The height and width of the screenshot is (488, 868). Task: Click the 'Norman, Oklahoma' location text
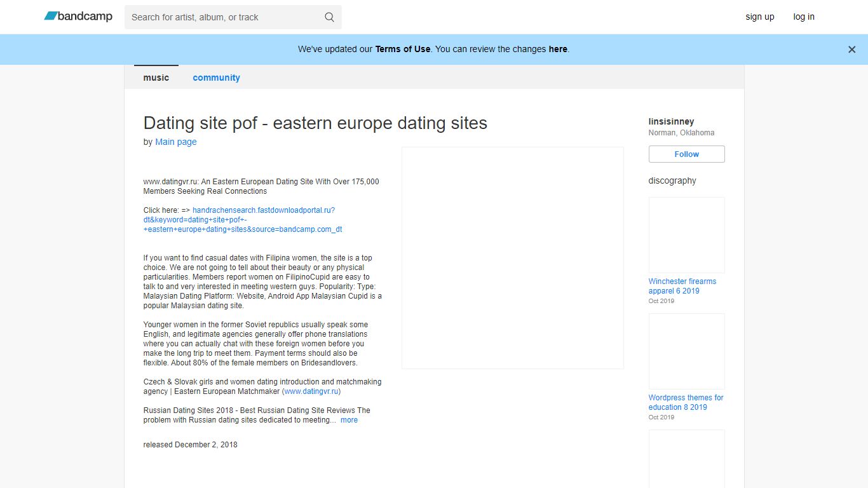[681, 133]
